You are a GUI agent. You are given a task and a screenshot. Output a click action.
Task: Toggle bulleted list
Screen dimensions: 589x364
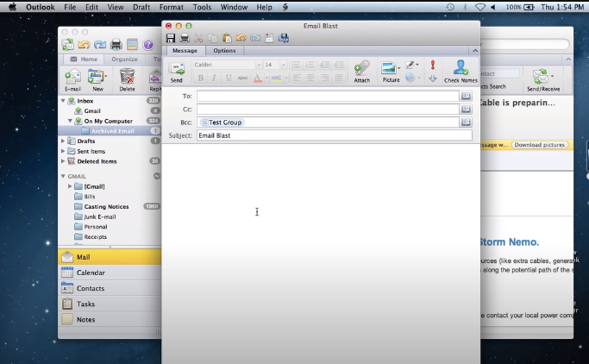pyautogui.click(x=296, y=65)
